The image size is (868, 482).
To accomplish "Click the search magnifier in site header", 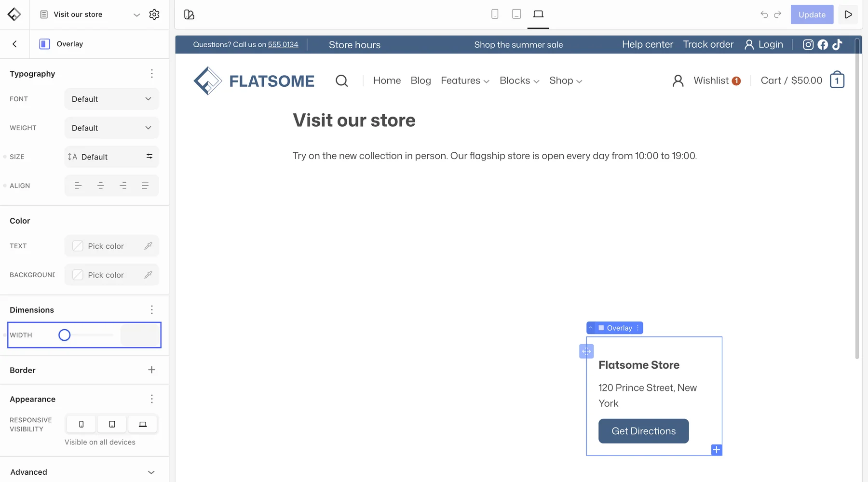I will click(341, 80).
